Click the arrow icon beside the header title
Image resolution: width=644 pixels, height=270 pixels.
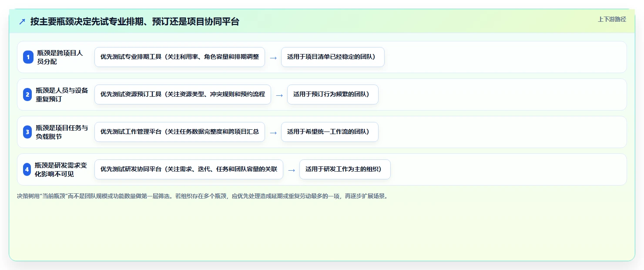coord(22,21)
